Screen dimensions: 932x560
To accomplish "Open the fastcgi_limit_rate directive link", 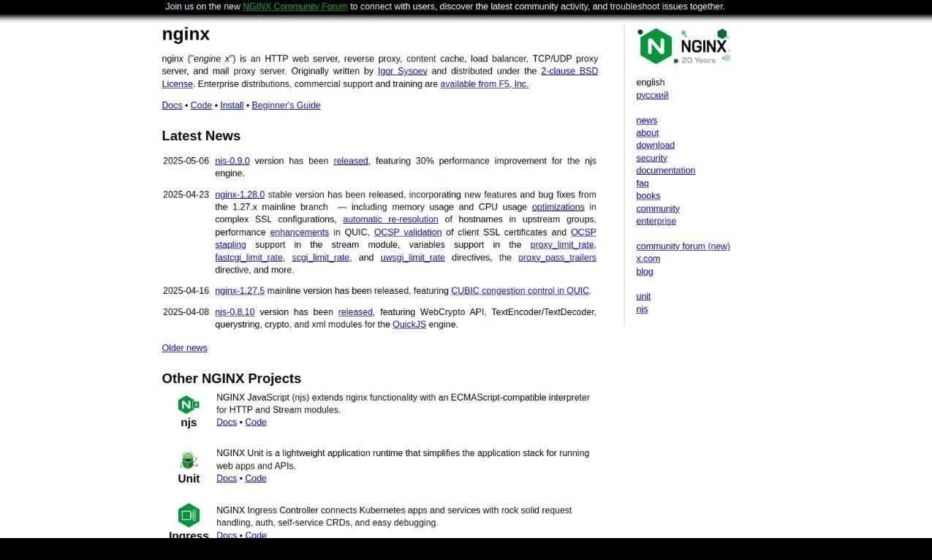I will click(x=249, y=257).
